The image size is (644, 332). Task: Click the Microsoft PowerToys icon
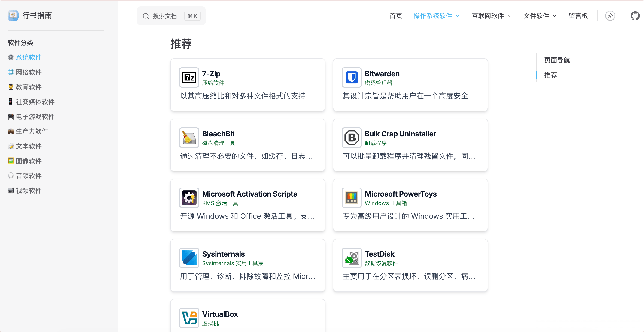coord(351,197)
